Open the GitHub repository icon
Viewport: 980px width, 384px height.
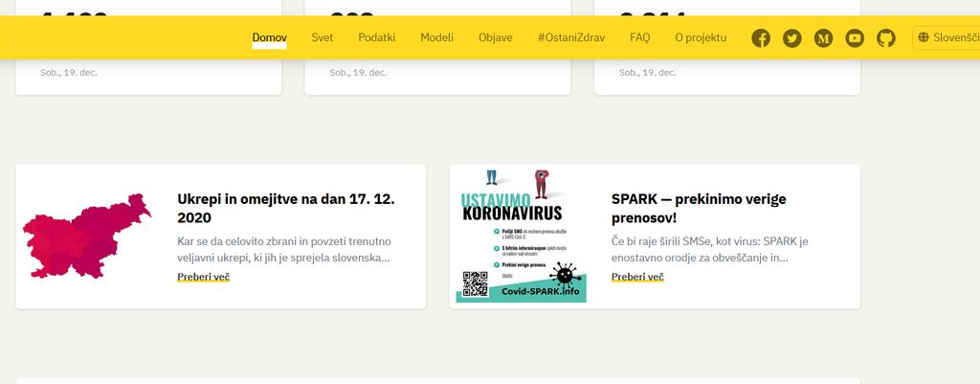tap(886, 38)
